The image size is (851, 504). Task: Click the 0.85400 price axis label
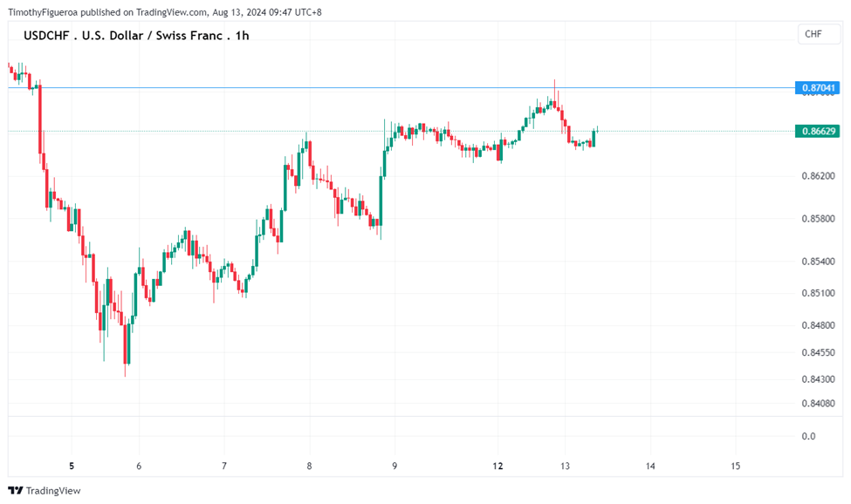(x=820, y=262)
